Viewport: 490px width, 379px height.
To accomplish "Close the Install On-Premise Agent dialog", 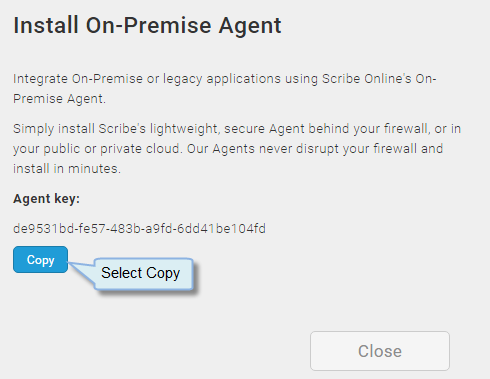I will click(380, 351).
